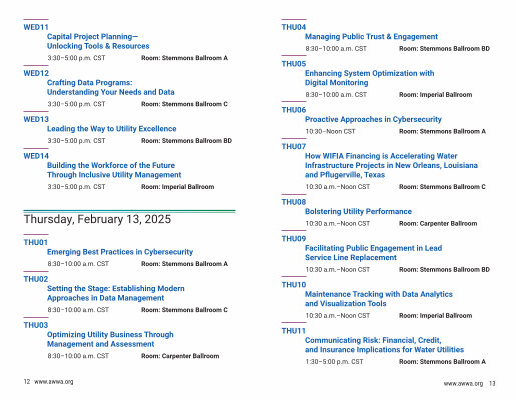Viewport: 516px width, 400px height.
Task: Open Leading the Way to Utility Excellence
Action: [112, 129]
